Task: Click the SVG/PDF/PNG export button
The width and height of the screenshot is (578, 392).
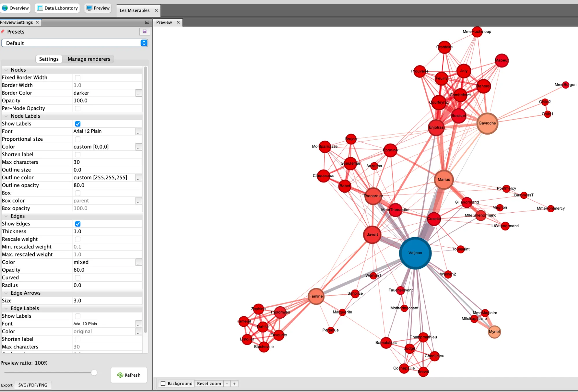Action: click(x=33, y=385)
